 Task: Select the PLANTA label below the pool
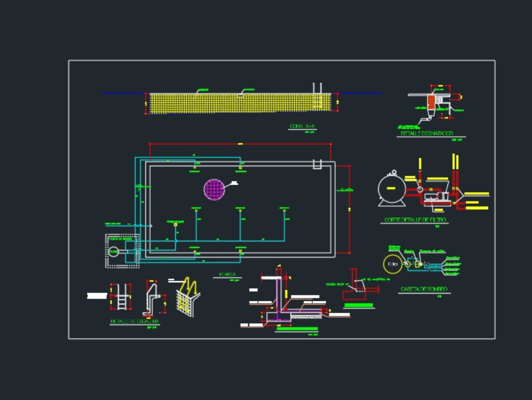pyautogui.click(x=227, y=274)
